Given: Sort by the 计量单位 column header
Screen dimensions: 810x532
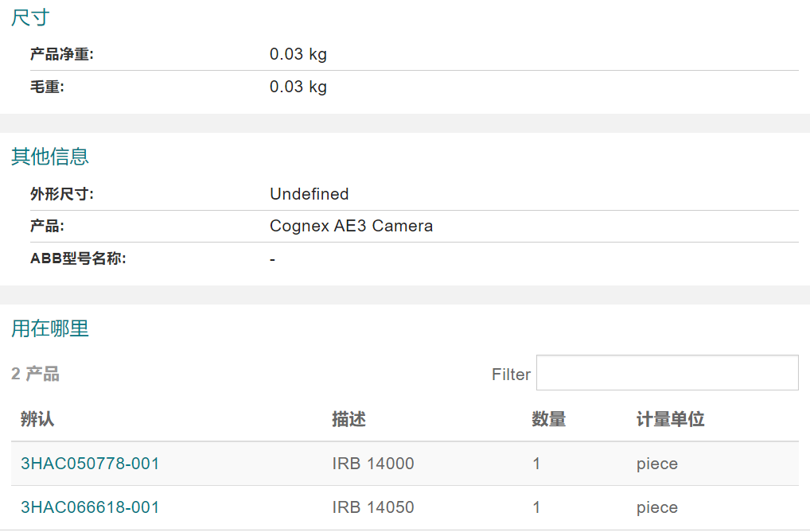Looking at the screenshot, I should click(x=670, y=419).
